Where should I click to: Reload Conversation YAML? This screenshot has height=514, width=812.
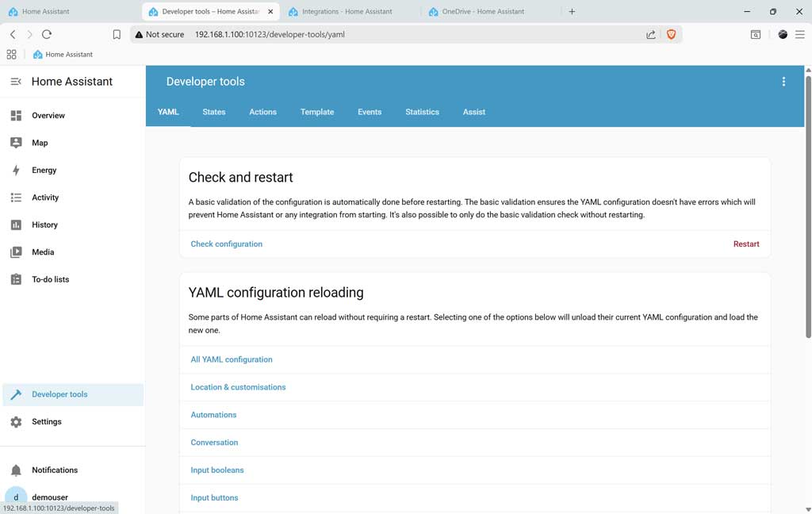[x=214, y=443]
